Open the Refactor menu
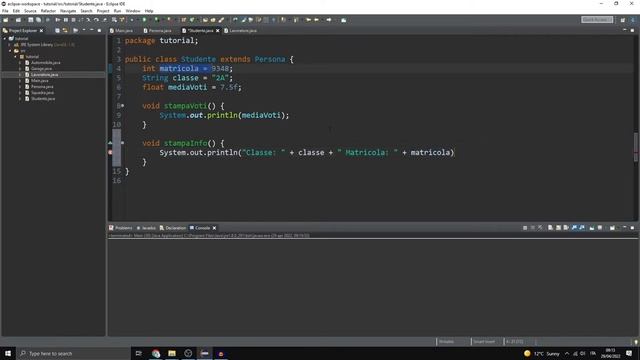This screenshot has width=640, height=360. click(x=48, y=11)
